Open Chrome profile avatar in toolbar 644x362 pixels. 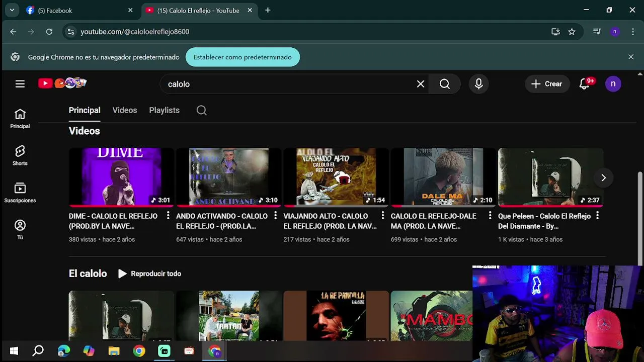point(615,32)
